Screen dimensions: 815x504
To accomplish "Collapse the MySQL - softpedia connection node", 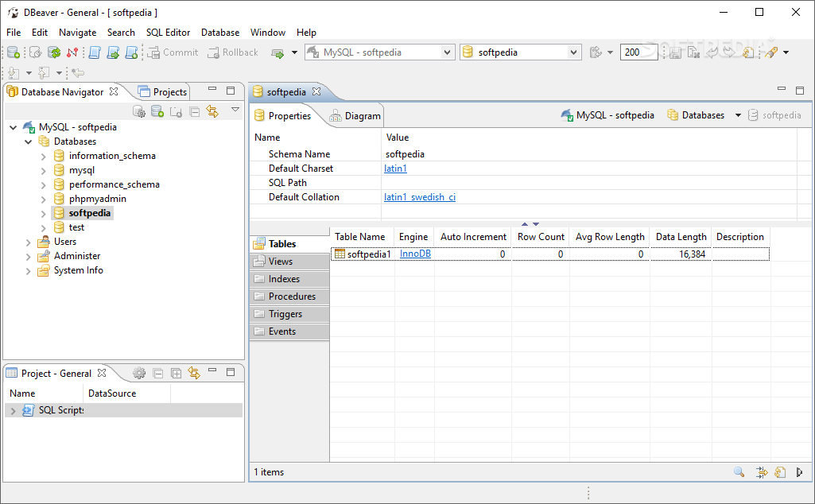I will tap(14, 127).
